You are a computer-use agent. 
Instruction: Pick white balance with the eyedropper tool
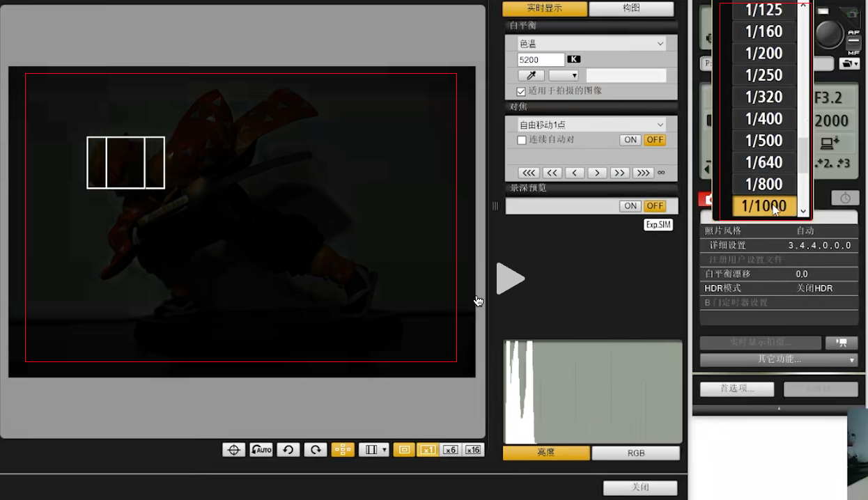pyautogui.click(x=531, y=75)
